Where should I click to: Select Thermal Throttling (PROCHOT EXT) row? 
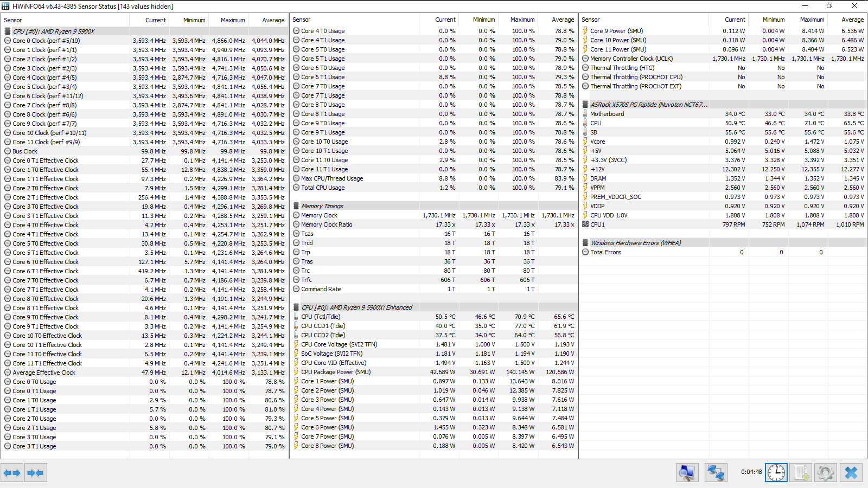click(723, 86)
